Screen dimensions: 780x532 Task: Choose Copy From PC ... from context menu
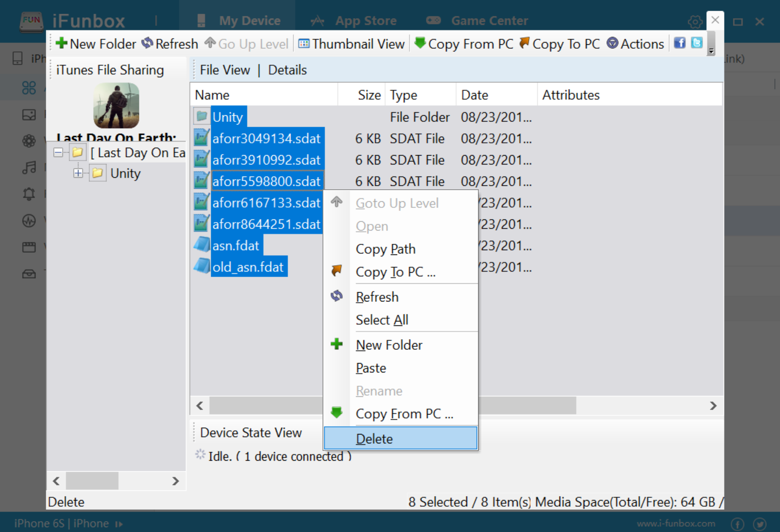(x=401, y=414)
